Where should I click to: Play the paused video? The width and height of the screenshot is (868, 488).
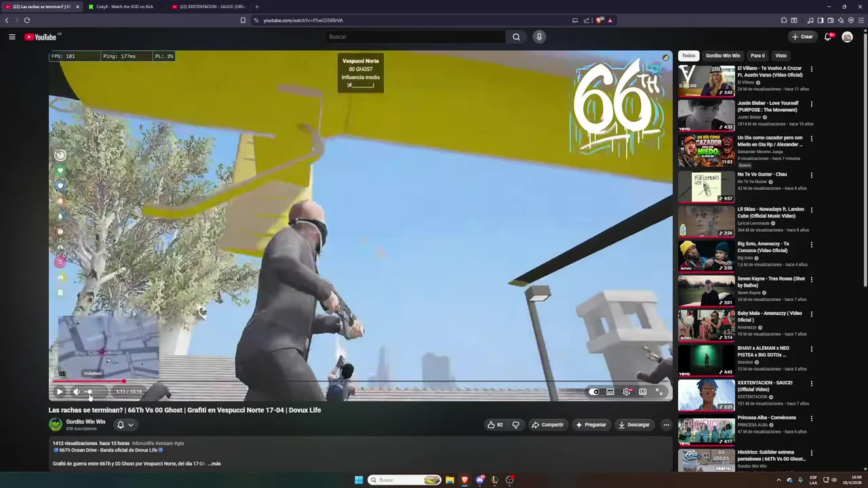click(60, 391)
